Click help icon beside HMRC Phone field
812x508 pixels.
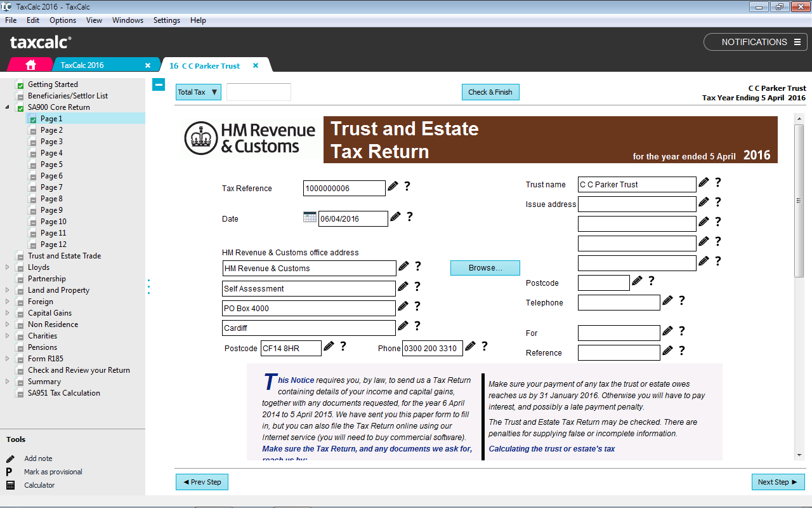coord(485,346)
